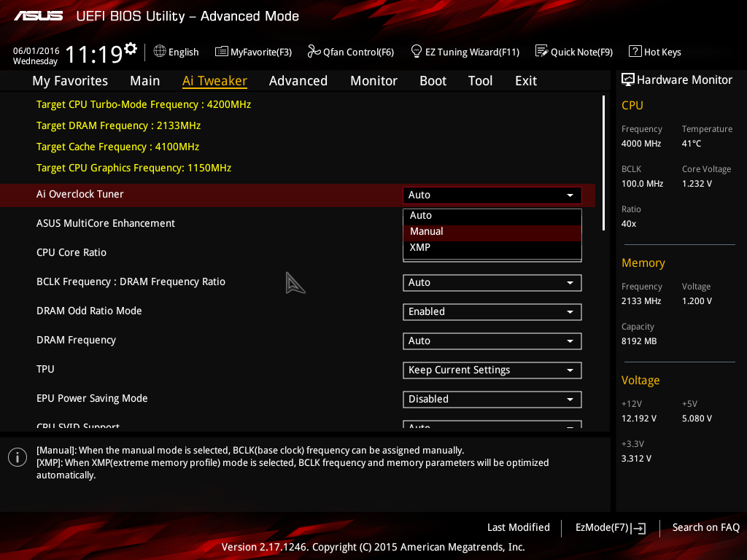Click the info icon beside help text

(18, 457)
